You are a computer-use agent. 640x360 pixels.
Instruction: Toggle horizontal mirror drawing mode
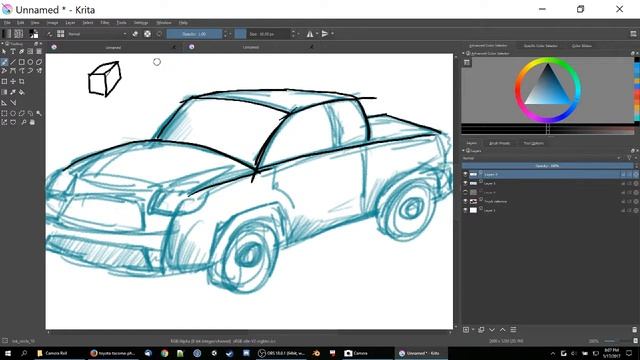click(x=310, y=34)
